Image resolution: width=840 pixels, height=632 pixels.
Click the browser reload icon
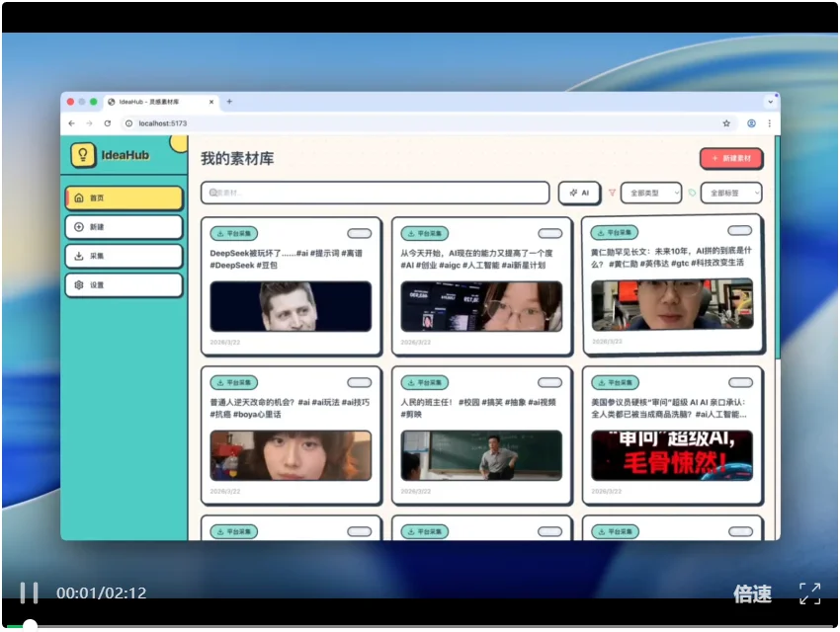(x=107, y=123)
